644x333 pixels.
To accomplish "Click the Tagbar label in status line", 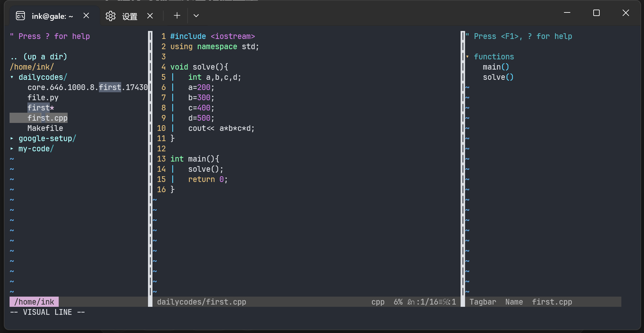I will tap(483, 302).
